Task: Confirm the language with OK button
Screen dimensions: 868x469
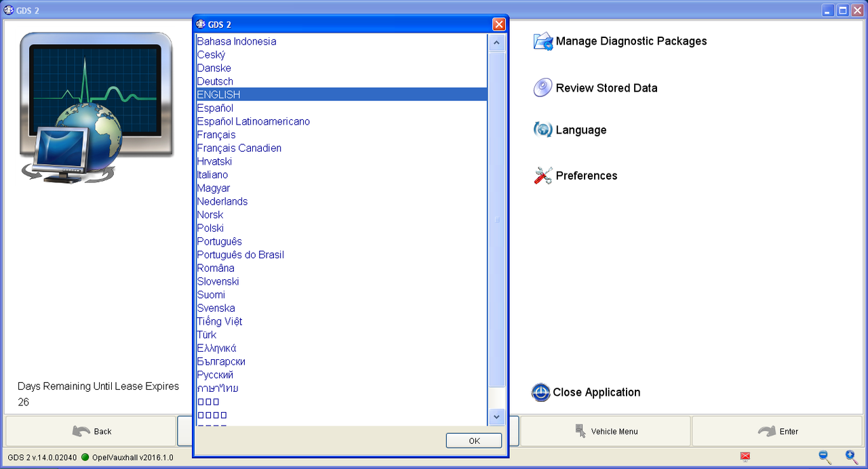Action: click(x=474, y=441)
